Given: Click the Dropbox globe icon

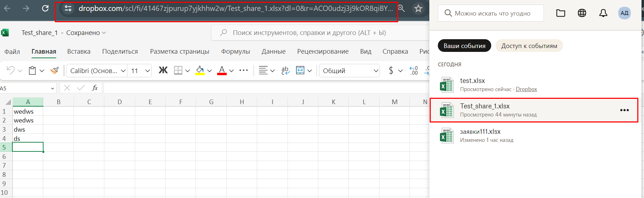Looking at the screenshot, I should pyautogui.click(x=582, y=13).
